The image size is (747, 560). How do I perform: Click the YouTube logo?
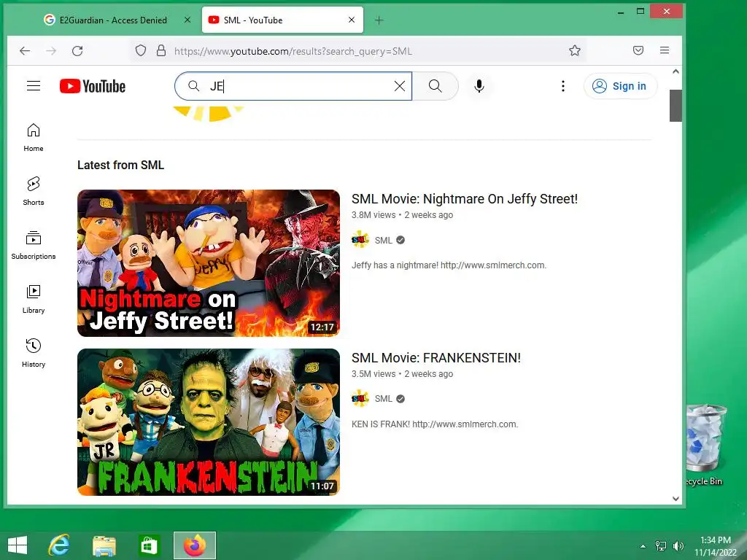point(93,86)
